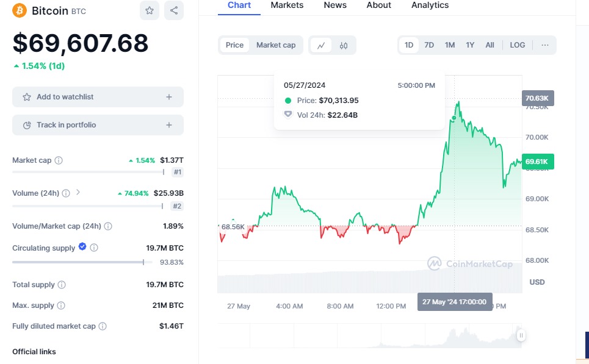Click the Track in portfolio button

click(x=98, y=126)
